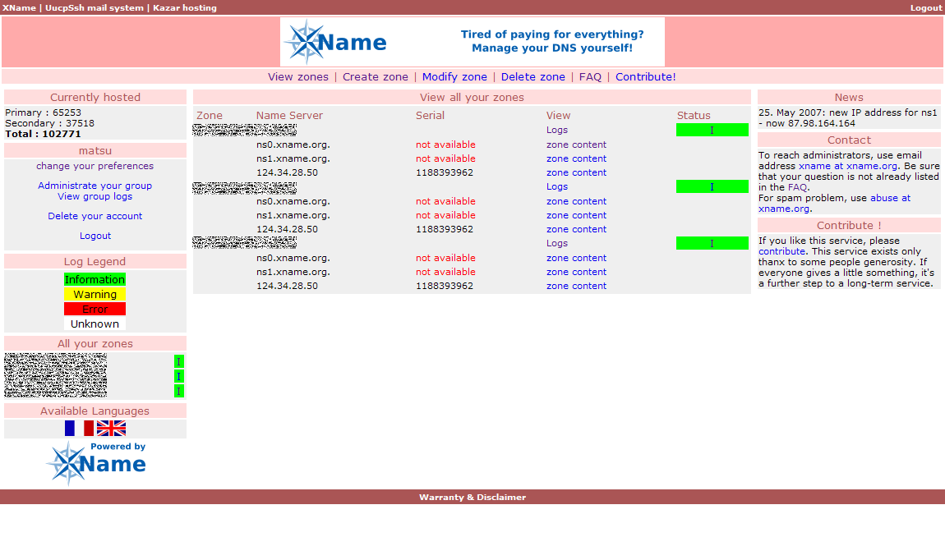Click the second green I icon under All your zones
The image size is (945, 560).
click(x=179, y=376)
